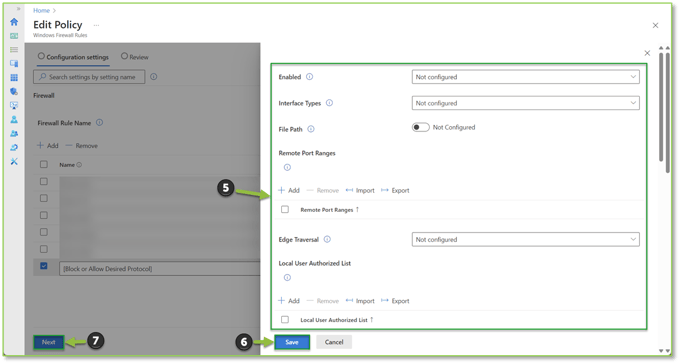
Task: Toggle the File Path switch
Action: (420, 127)
